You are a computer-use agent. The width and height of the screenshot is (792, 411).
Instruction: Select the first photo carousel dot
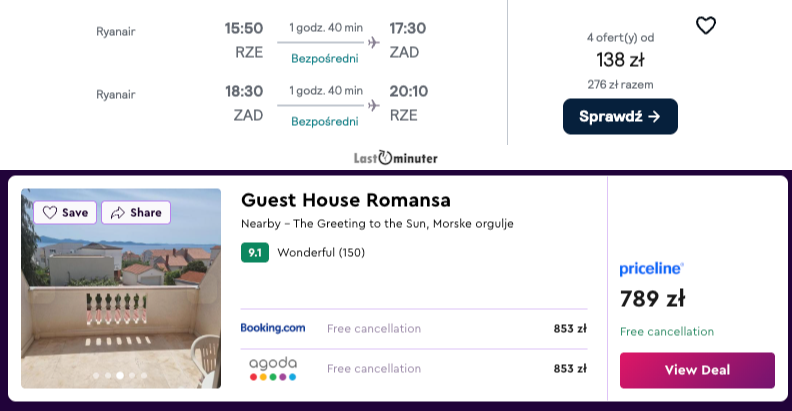click(96, 375)
